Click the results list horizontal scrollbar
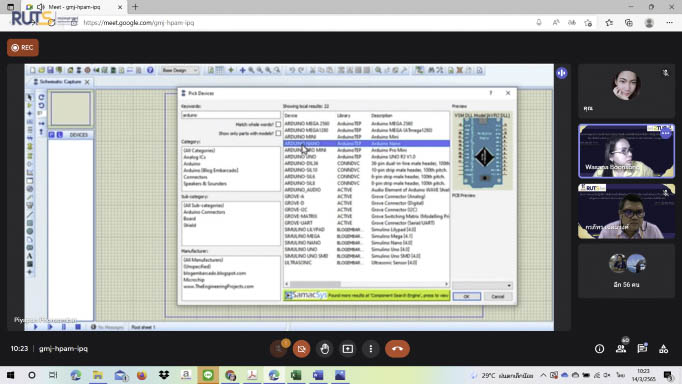Viewport: 682px width, 384px height. pos(366,284)
